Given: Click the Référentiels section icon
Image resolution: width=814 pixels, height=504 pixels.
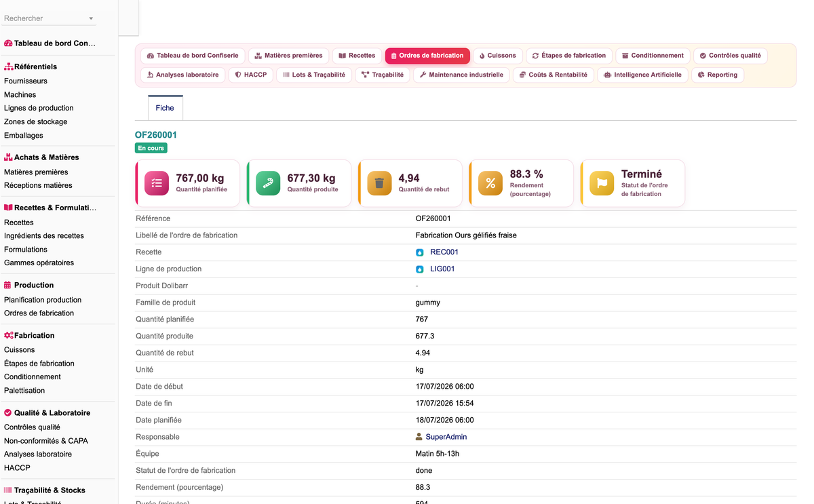Looking at the screenshot, I should coord(8,66).
